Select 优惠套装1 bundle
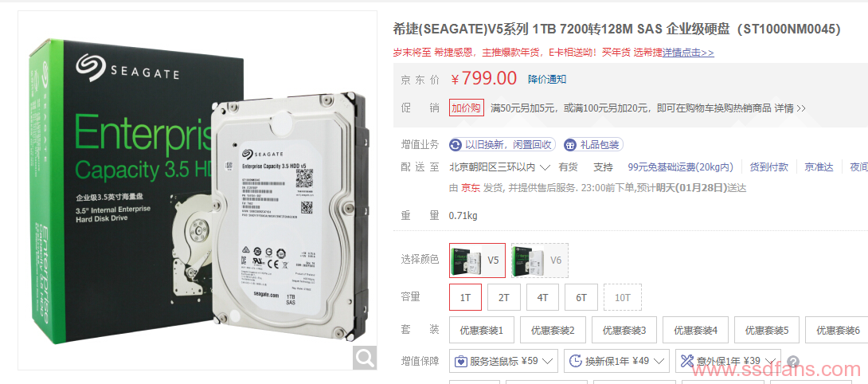868x384 pixels. point(482,331)
